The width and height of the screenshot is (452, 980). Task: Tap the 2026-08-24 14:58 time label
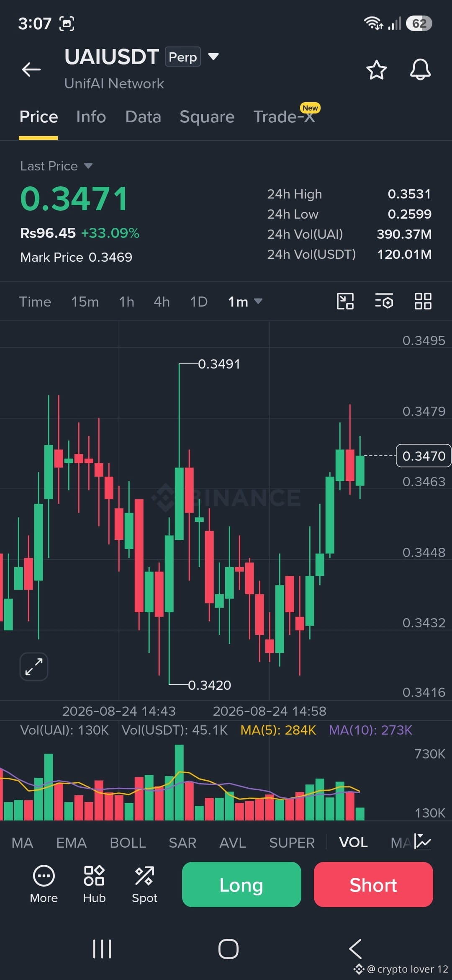[270, 711]
